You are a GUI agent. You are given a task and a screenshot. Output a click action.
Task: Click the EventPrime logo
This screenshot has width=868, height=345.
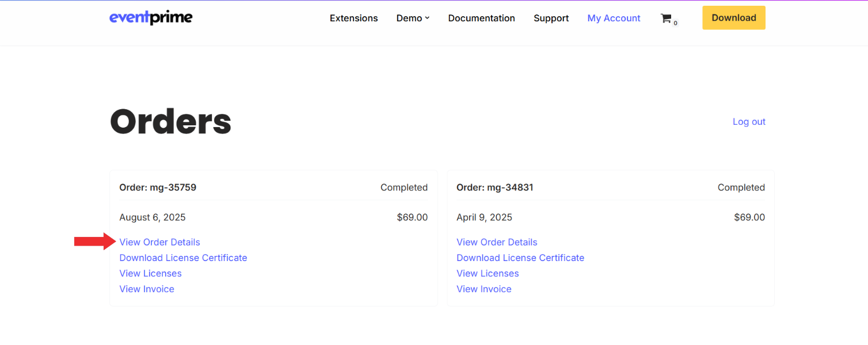click(151, 18)
